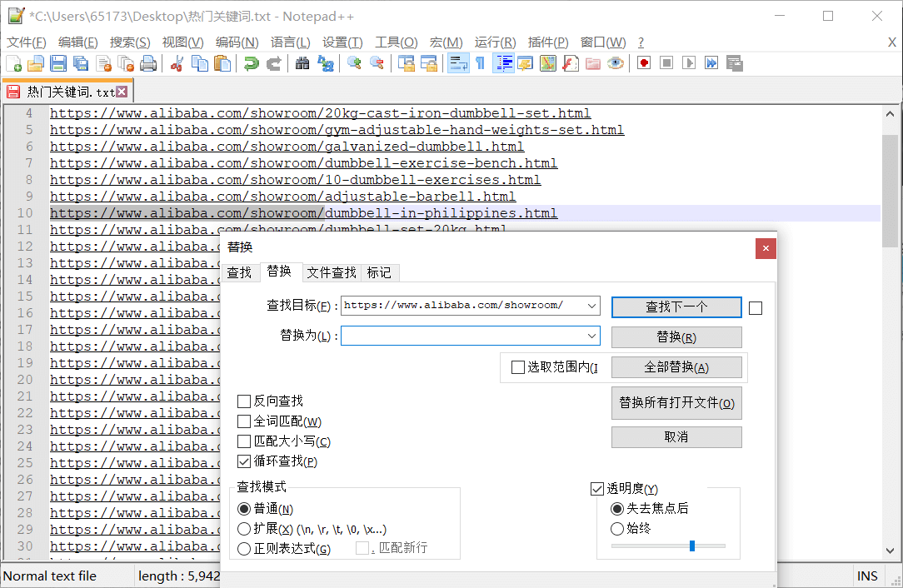Toggle synchronized vertical scrolling icon
The width and height of the screenshot is (903, 588).
point(406,63)
